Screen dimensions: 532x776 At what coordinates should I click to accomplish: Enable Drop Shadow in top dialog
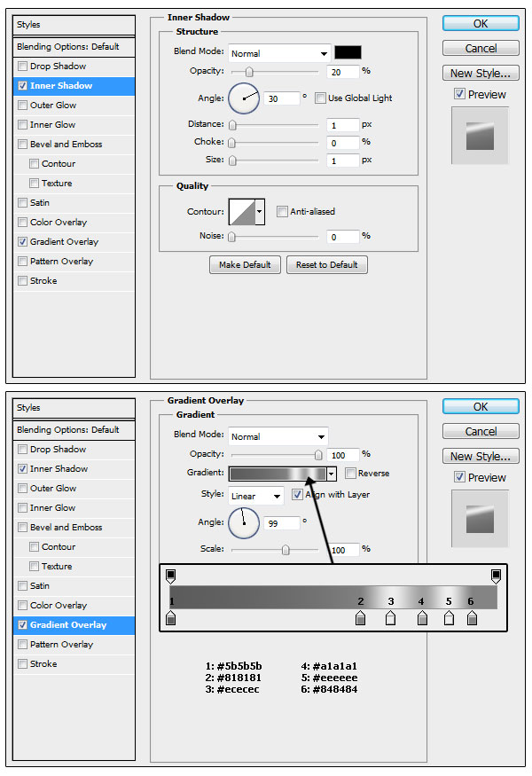(x=23, y=66)
